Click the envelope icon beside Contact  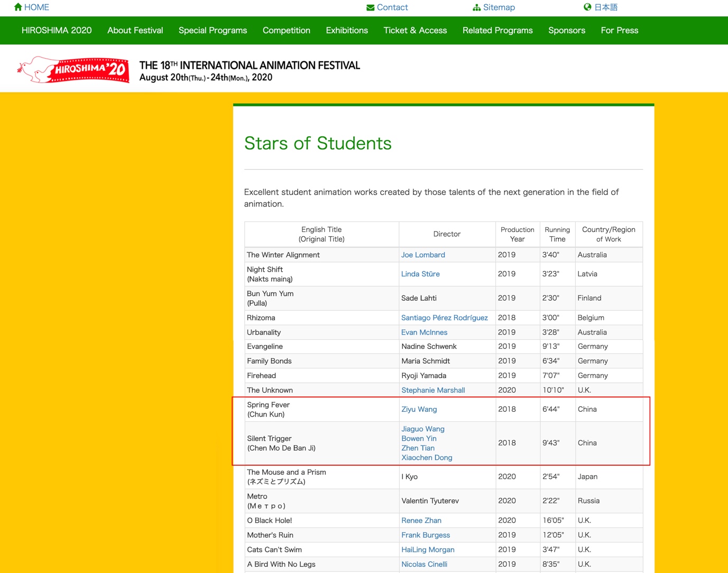tap(370, 7)
